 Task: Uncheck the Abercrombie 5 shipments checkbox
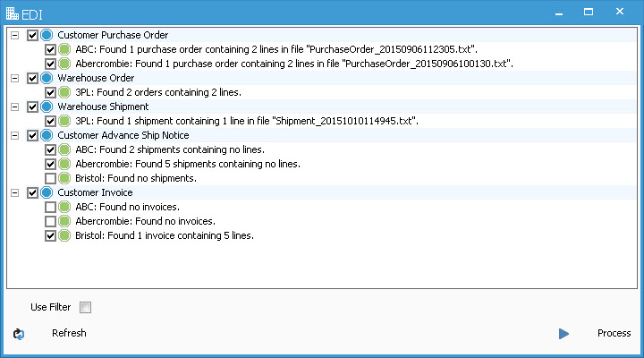coord(50,164)
